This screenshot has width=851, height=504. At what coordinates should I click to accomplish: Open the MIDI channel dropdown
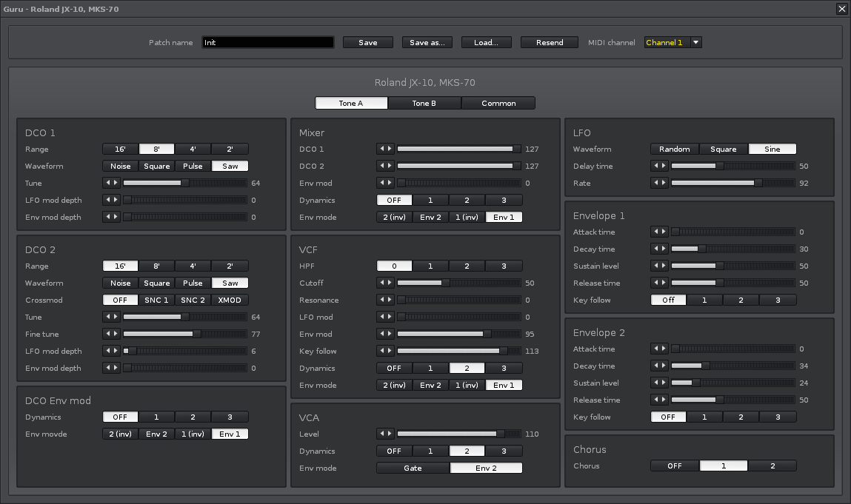pos(673,42)
